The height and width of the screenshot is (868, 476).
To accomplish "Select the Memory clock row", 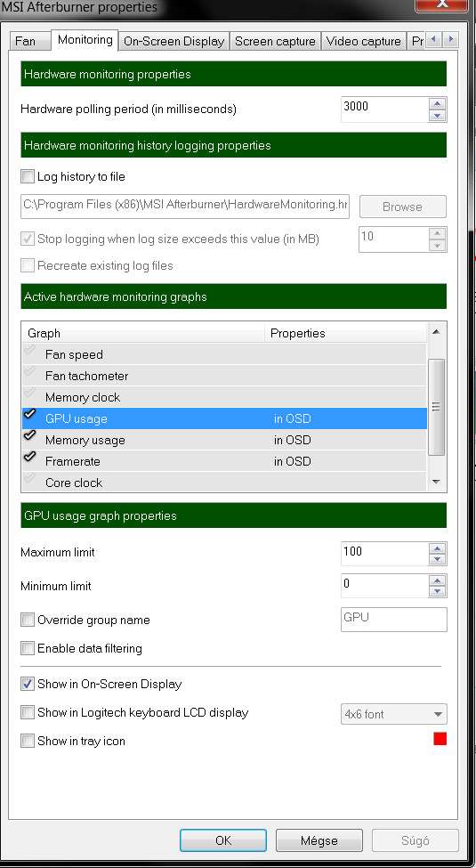I will [224, 397].
